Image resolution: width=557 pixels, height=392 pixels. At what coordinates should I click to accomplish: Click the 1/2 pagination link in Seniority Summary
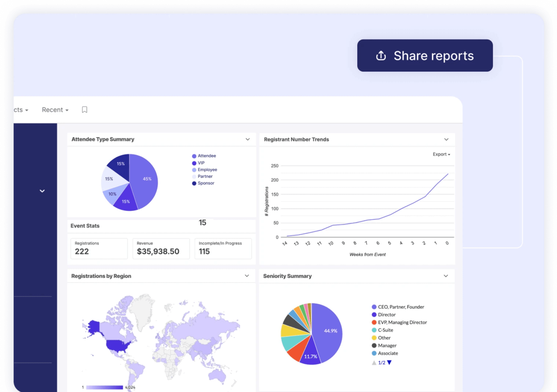(x=382, y=362)
